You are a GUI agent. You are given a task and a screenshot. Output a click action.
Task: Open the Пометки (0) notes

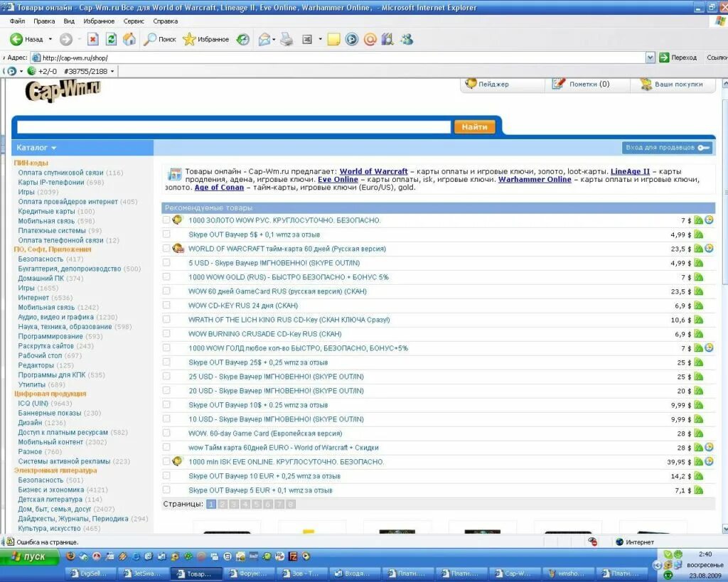tap(581, 84)
